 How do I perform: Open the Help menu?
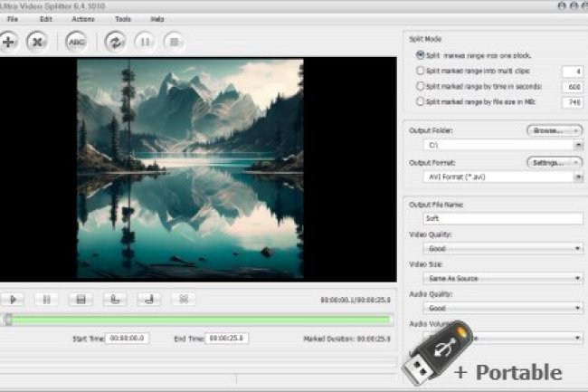click(x=157, y=19)
